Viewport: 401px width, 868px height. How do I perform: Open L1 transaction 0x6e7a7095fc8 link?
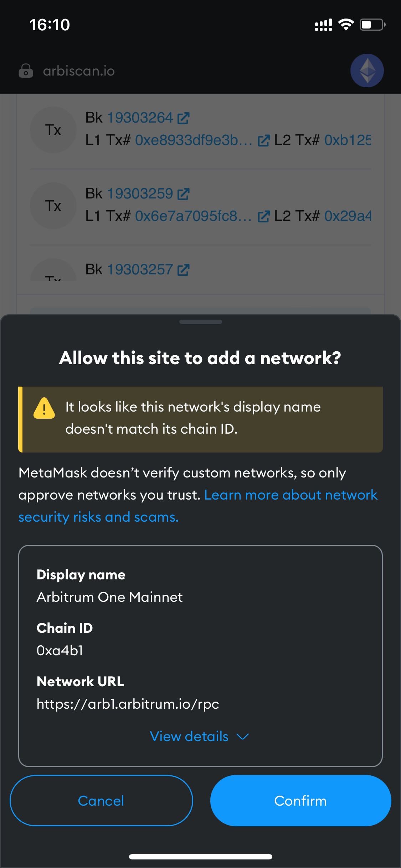193,216
